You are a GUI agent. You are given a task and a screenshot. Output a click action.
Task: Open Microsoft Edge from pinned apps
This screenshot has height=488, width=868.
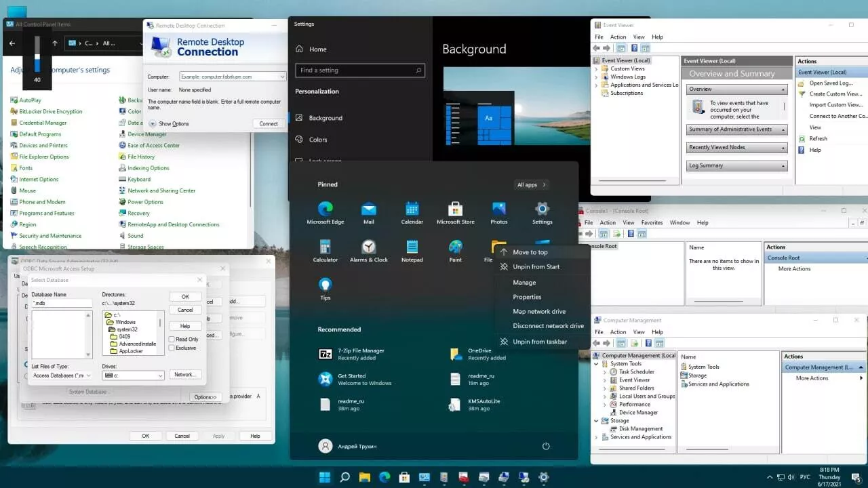click(325, 213)
